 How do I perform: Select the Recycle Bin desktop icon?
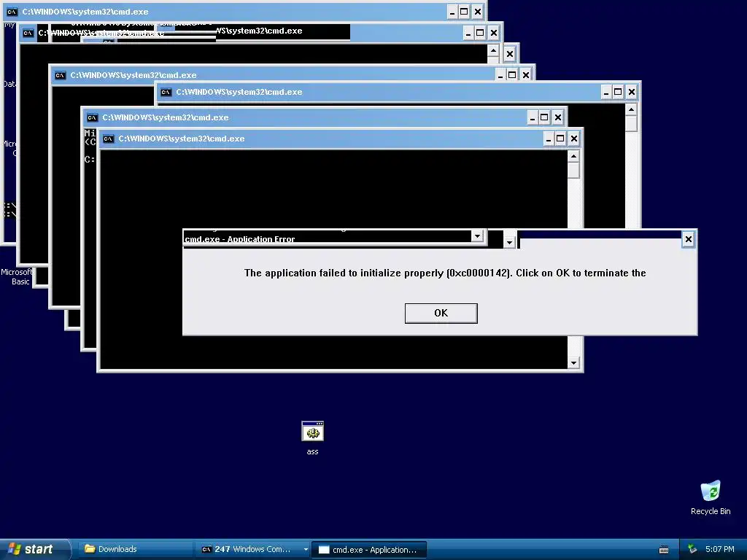[x=711, y=497]
